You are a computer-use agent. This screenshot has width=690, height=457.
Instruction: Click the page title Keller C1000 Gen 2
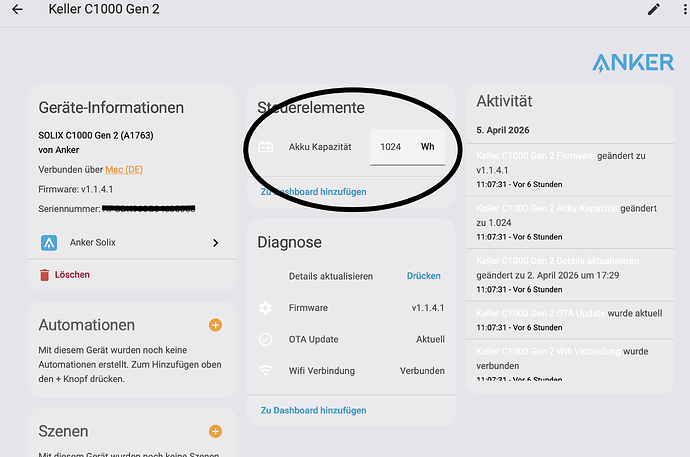(x=104, y=9)
